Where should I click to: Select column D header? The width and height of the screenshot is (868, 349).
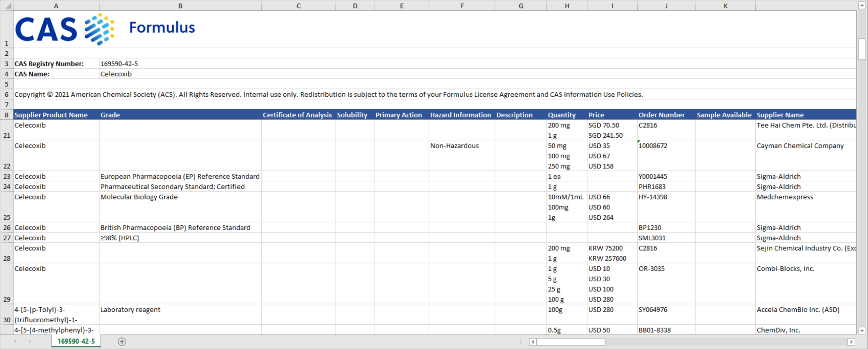[x=355, y=6]
